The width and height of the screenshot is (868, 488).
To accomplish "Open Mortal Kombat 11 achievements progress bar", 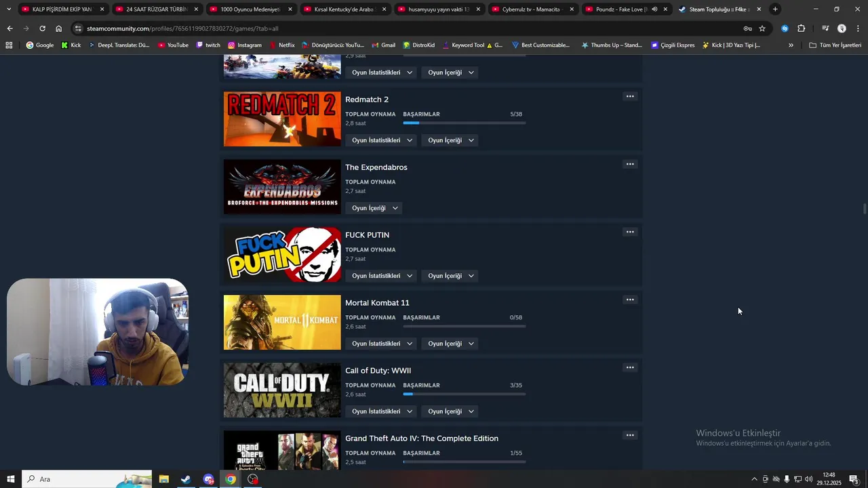I will [x=464, y=326].
